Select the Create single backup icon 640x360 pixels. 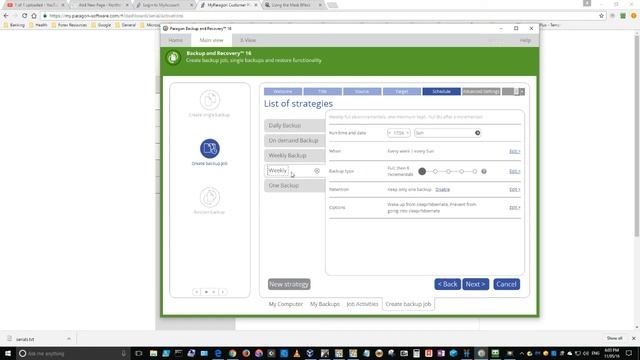209,100
